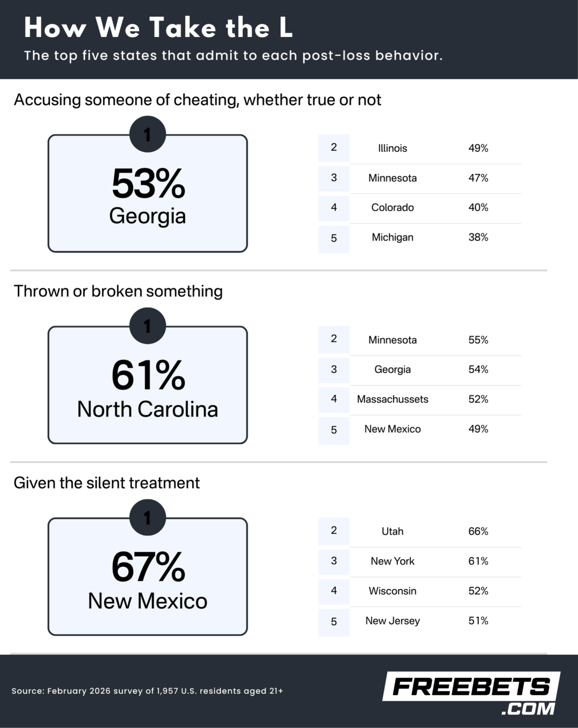578x728 pixels.
Task: Click the Given the silent treatment heading
Action: coord(106,483)
